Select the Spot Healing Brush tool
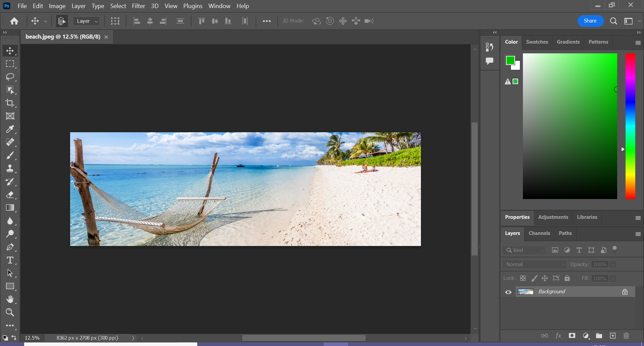The height and width of the screenshot is (346, 644). click(x=10, y=142)
